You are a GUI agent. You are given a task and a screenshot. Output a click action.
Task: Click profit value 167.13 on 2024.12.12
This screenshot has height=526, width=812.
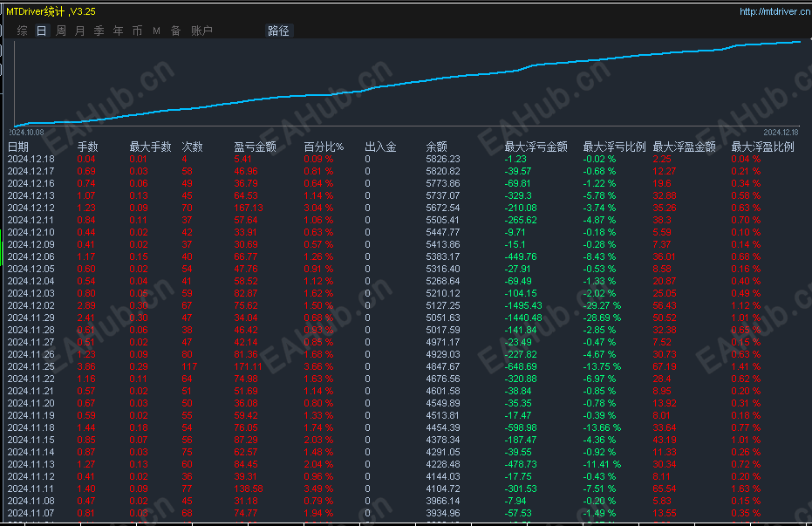249,208
